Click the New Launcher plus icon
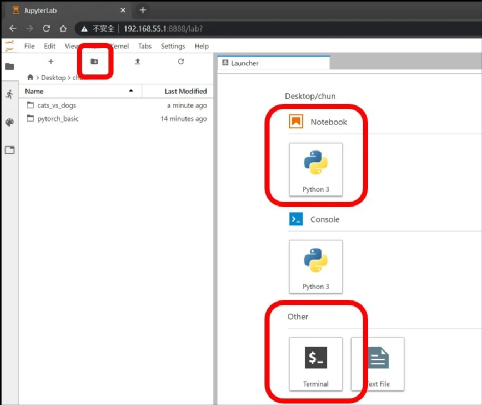Screen dimensions: 482x405 pyautogui.click(x=51, y=62)
